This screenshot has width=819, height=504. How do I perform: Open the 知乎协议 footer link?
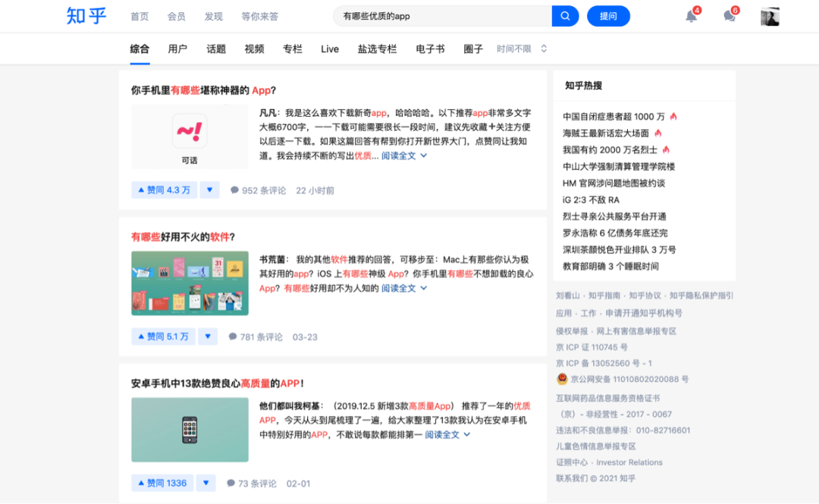click(645, 296)
